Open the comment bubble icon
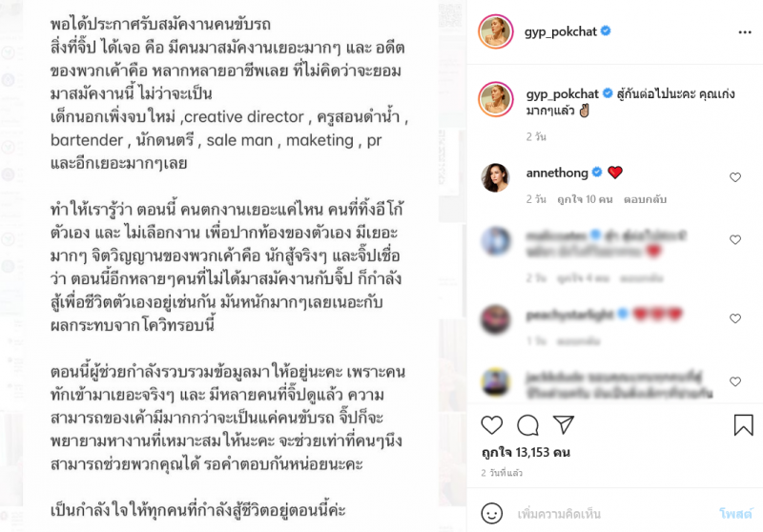Image resolution: width=763 pixels, height=532 pixels. coord(528,425)
